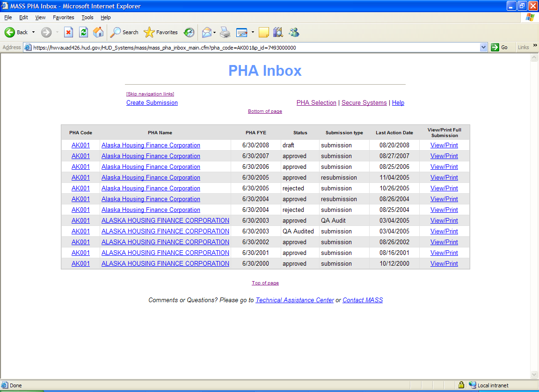The width and height of the screenshot is (539, 392).
Task: Open the Tools menu
Action: (x=87, y=17)
